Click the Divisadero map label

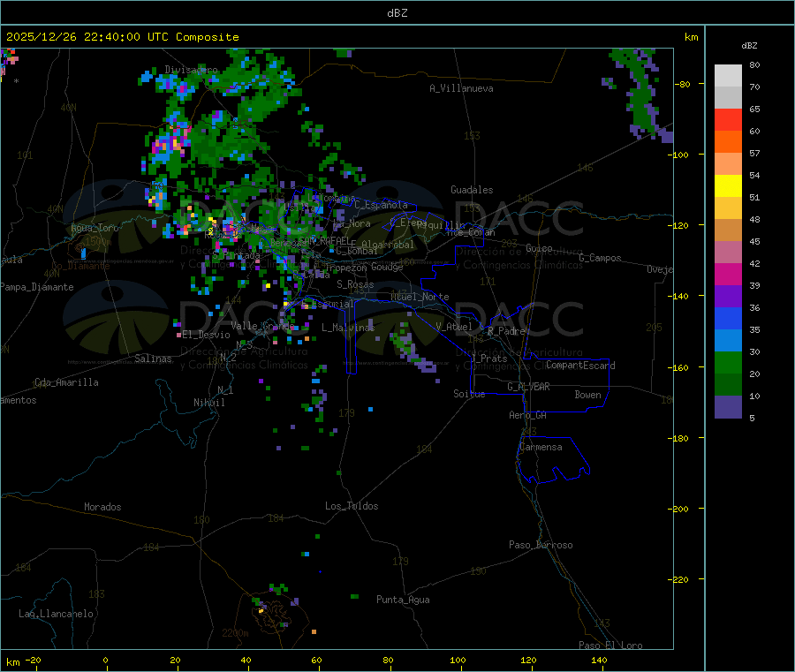coord(191,70)
